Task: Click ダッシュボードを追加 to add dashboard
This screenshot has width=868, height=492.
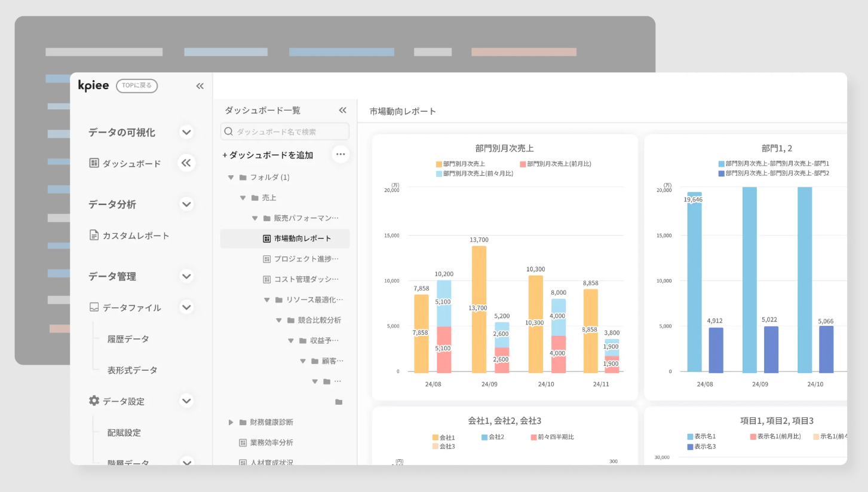Action: (x=268, y=155)
